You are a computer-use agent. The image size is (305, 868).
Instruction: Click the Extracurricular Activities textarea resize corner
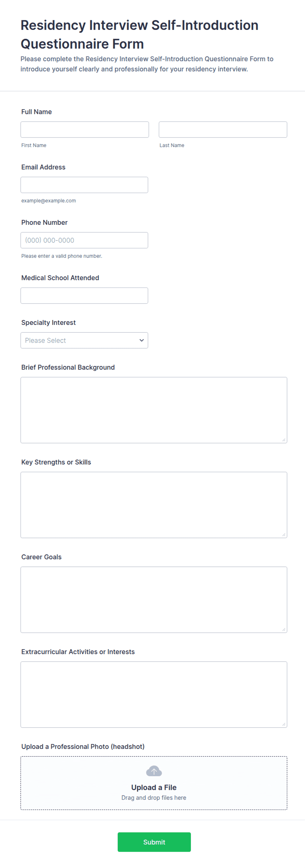coord(284,724)
